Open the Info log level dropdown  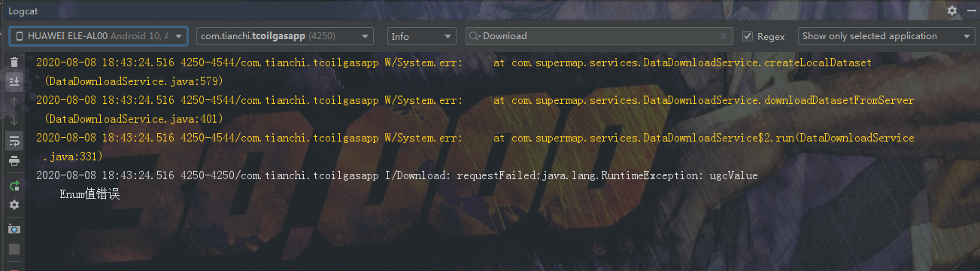tap(422, 36)
